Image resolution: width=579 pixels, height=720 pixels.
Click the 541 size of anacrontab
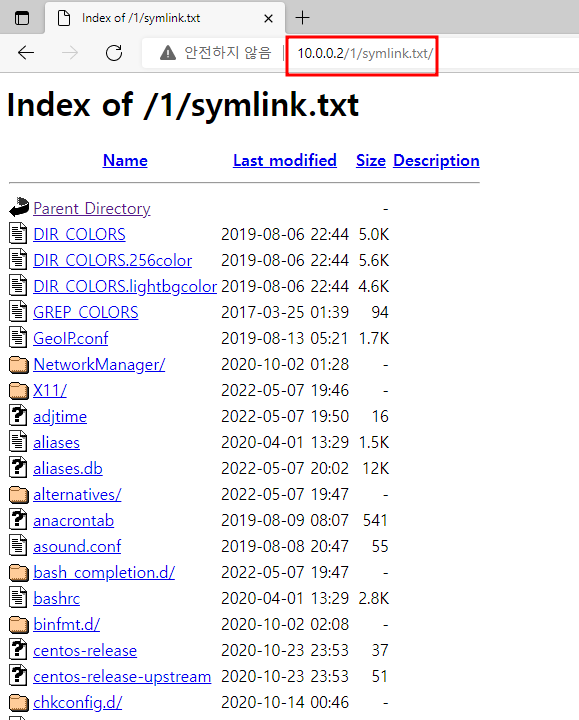(x=376, y=521)
